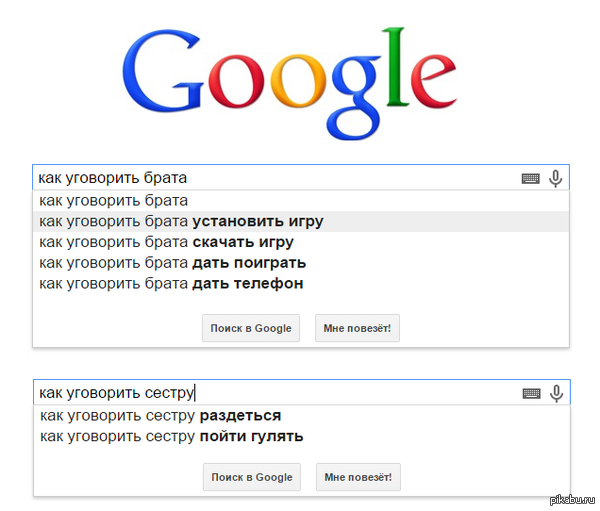Choose the highlighted suggestion "установить игру"
Image resolution: width=600 pixels, height=511 pixels.
(181, 221)
